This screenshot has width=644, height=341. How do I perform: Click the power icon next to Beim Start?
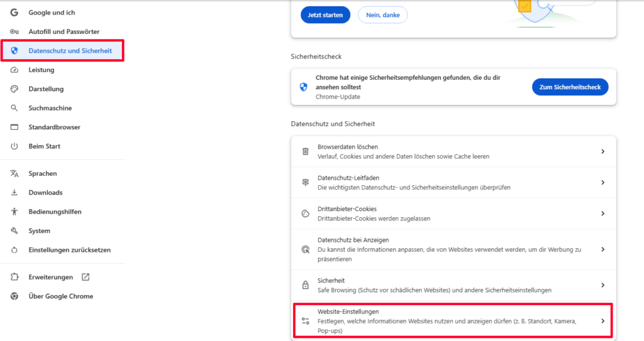coord(14,146)
